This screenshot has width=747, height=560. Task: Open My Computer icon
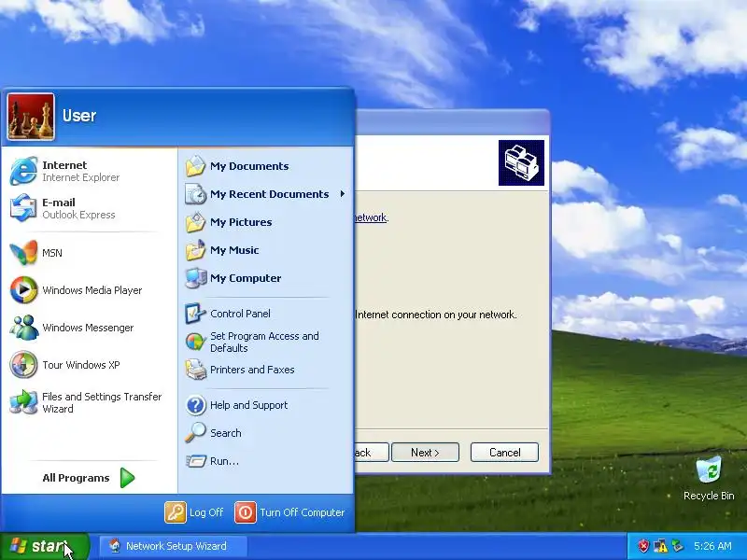coord(195,278)
